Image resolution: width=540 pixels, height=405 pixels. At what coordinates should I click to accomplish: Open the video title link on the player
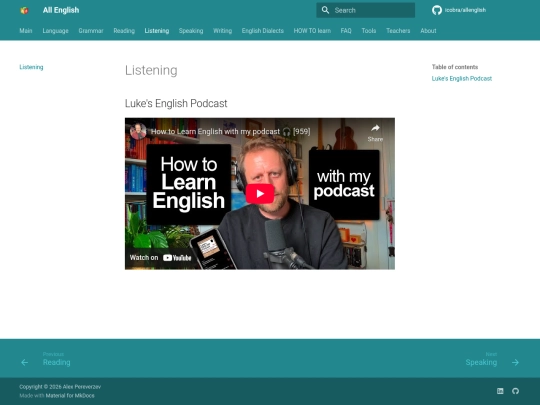(231, 132)
